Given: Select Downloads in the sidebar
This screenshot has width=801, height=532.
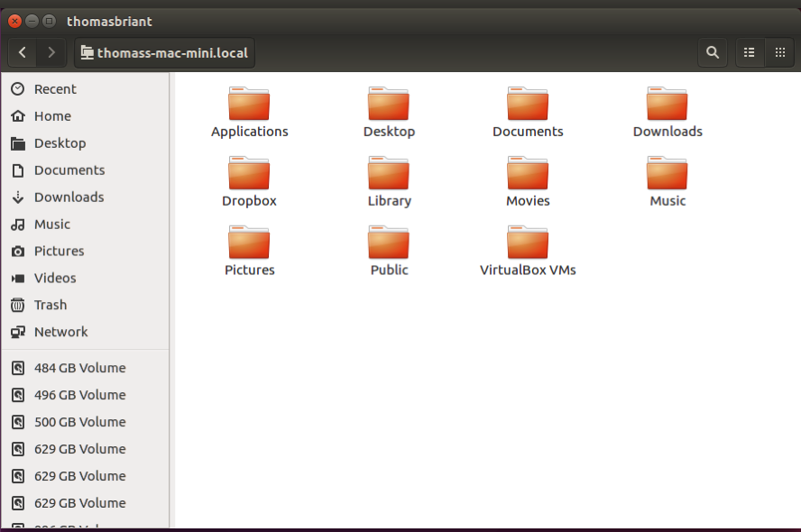Looking at the screenshot, I should [86, 197].
